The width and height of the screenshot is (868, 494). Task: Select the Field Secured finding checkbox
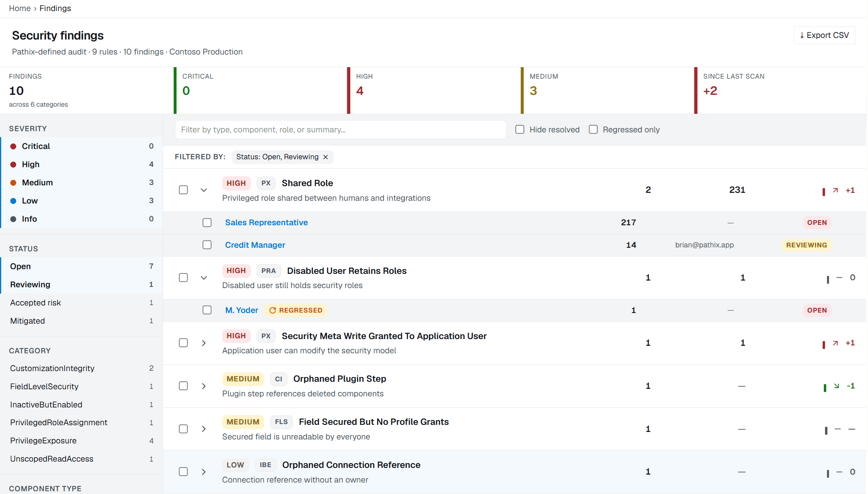coord(183,429)
